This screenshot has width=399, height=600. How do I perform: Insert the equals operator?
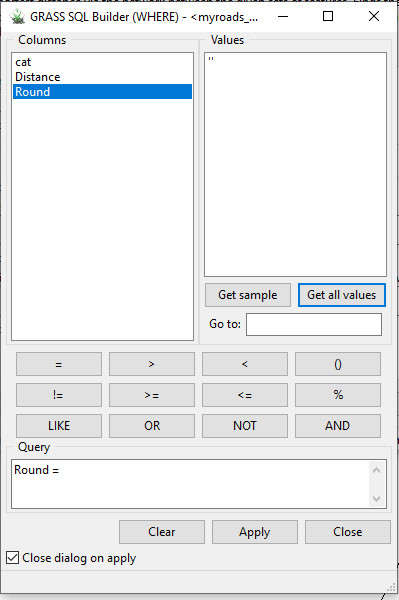pyautogui.click(x=59, y=364)
